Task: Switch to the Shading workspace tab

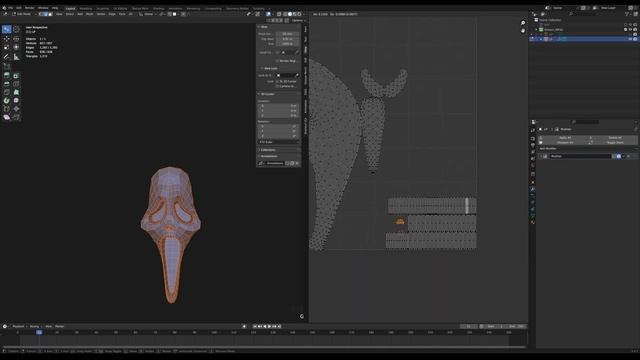Action: click(158, 8)
